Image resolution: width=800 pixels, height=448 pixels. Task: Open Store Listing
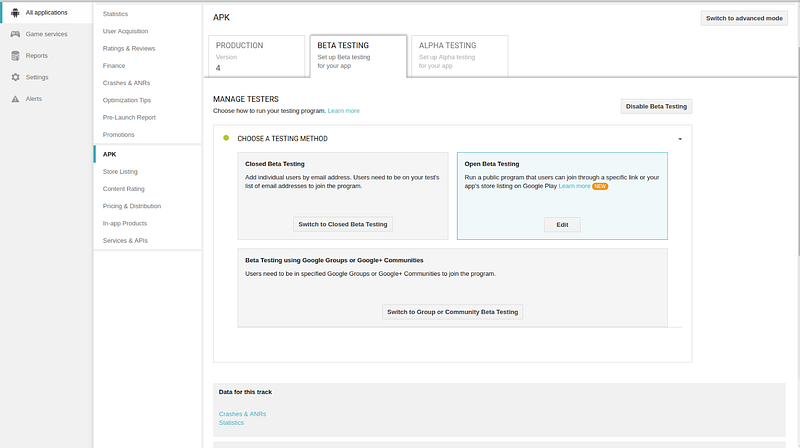(x=120, y=172)
